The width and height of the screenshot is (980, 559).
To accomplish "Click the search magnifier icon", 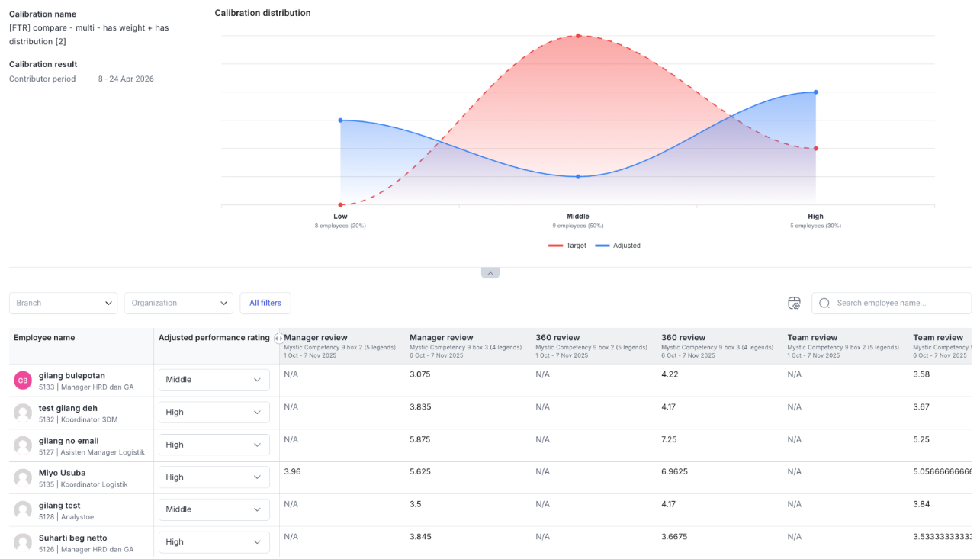I will (824, 303).
